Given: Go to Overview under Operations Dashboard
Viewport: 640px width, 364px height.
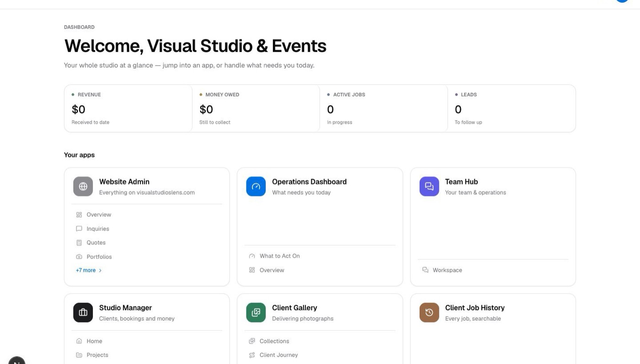Looking at the screenshot, I should tap(272, 270).
